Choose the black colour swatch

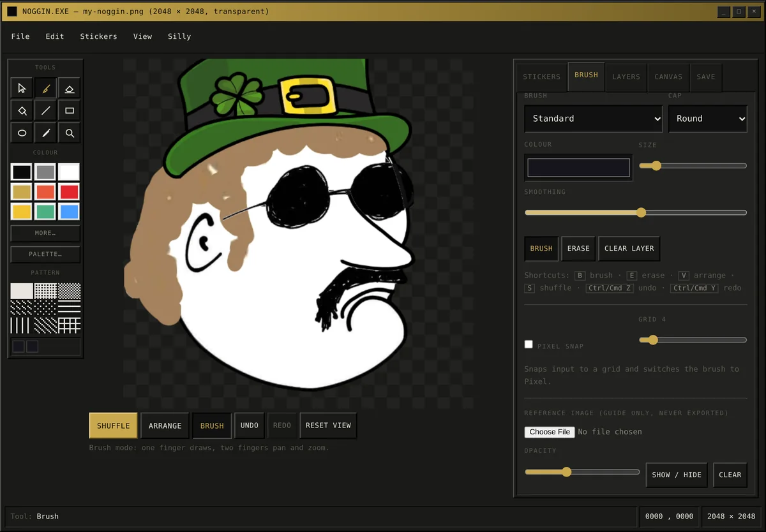[22, 172]
